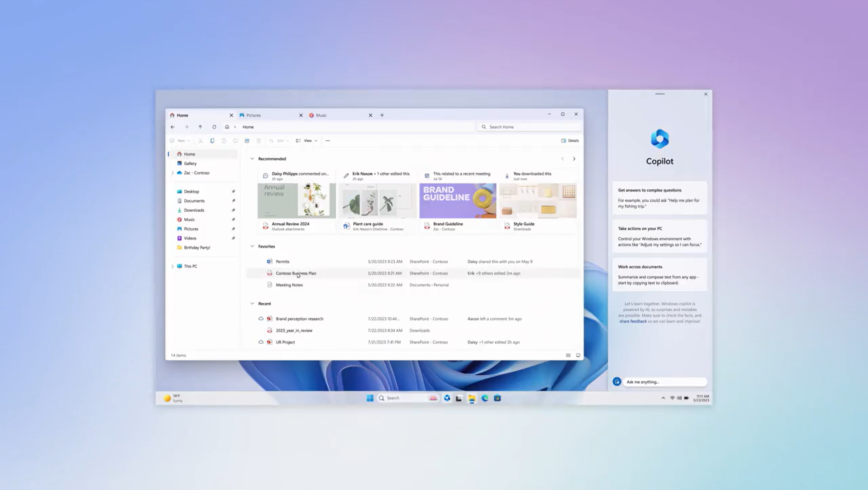Click the Paste icon in toolbar
868x490 pixels.
[x=224, y=140]
